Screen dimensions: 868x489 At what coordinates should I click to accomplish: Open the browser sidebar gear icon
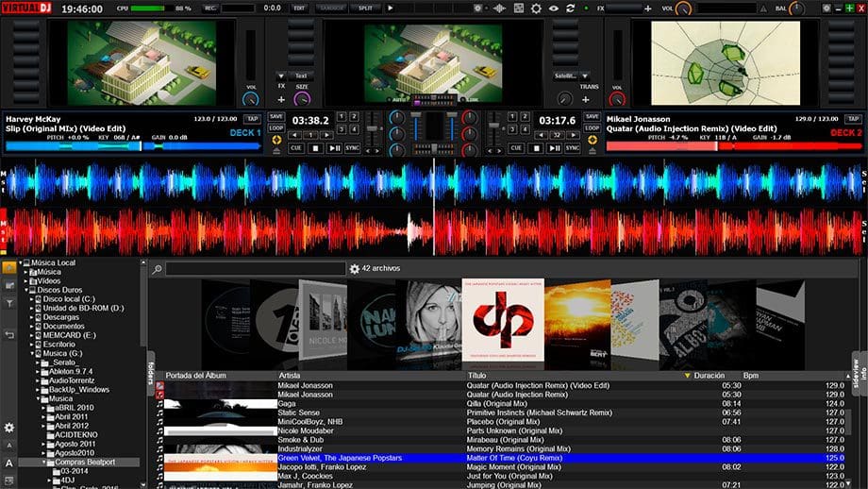tap(9, 428)
